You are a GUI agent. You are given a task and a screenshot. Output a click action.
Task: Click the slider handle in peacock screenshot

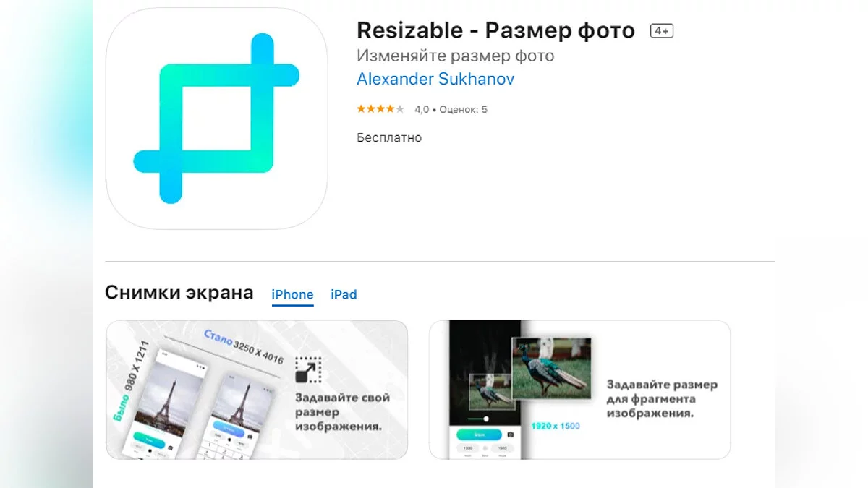pos(486,419)
